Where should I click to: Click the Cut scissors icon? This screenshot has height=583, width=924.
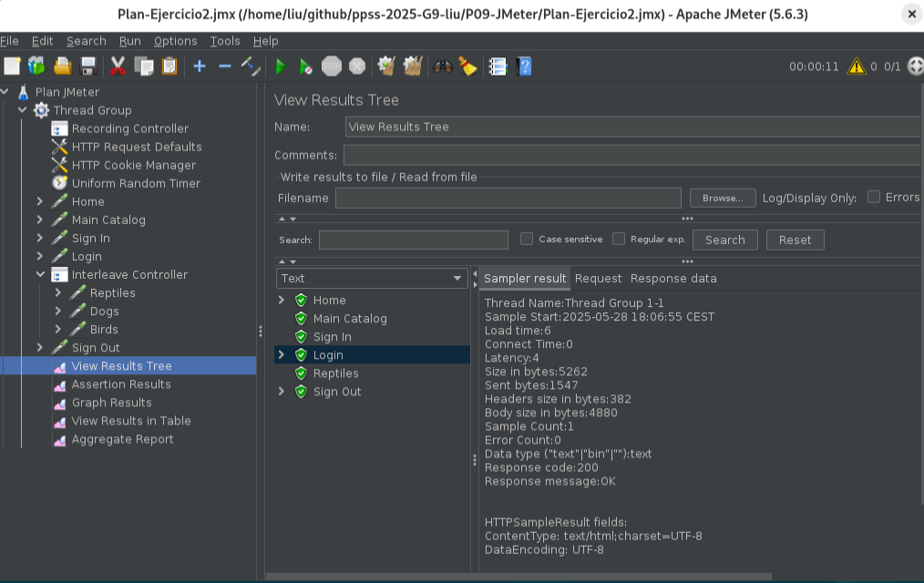coord(118,66)
